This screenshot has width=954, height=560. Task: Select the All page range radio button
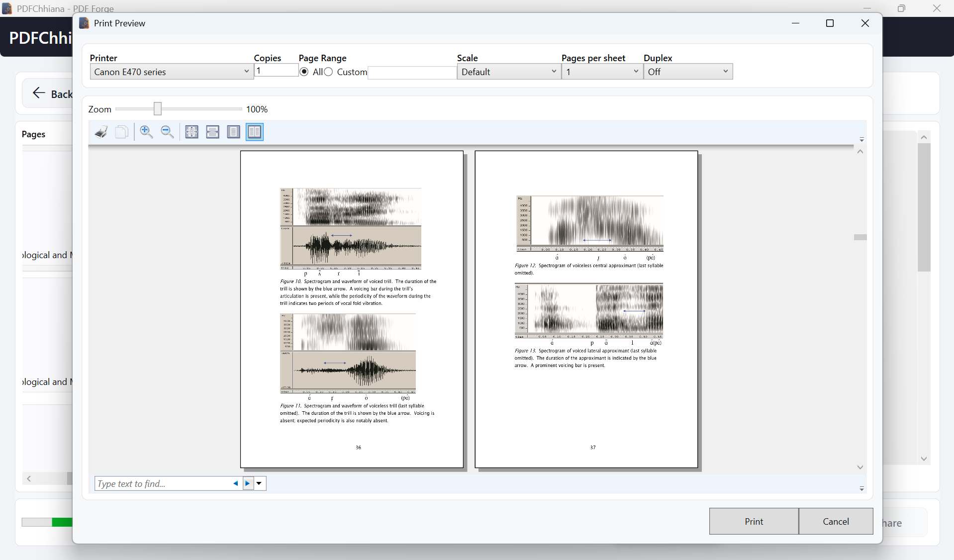(304, 72)
